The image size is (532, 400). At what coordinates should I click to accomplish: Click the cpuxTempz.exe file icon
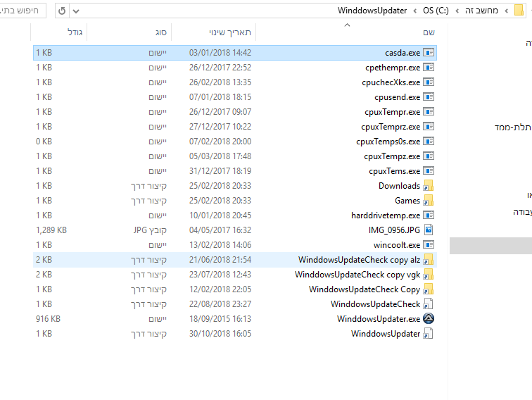[x=429, y=156]
